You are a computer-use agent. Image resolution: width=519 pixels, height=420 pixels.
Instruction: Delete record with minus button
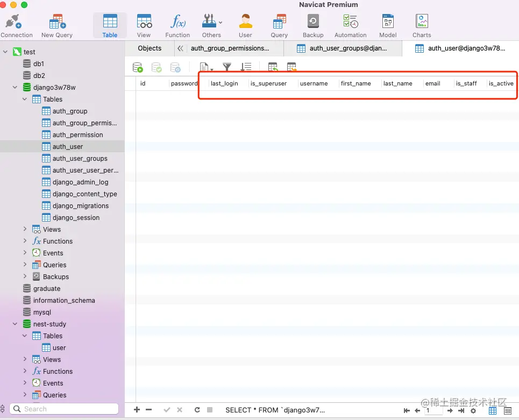(148, 410)
